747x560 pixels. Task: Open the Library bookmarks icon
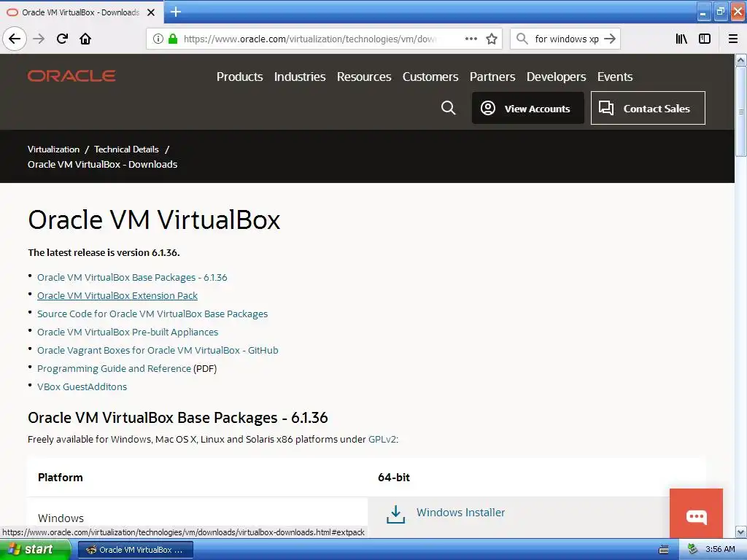point(681,39)
